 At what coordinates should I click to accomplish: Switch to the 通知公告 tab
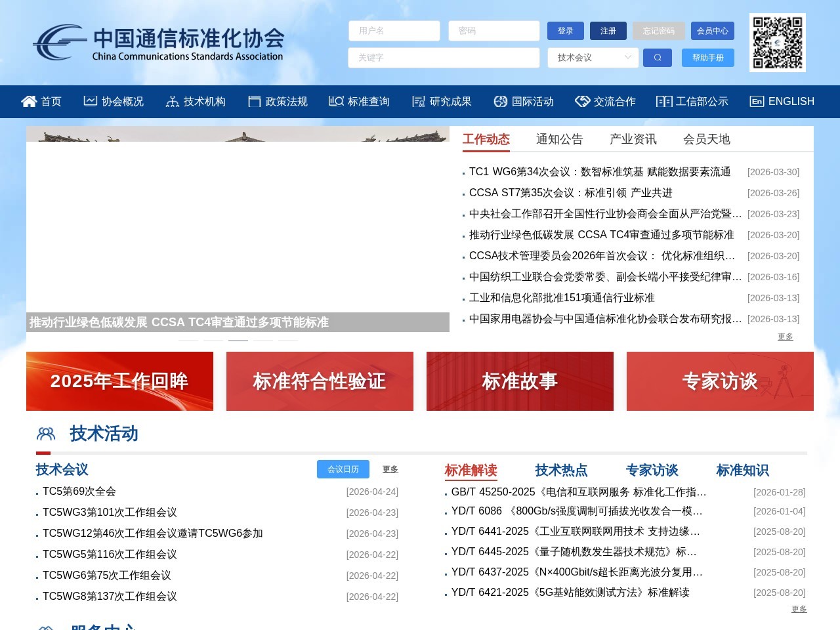click(559, 138)
